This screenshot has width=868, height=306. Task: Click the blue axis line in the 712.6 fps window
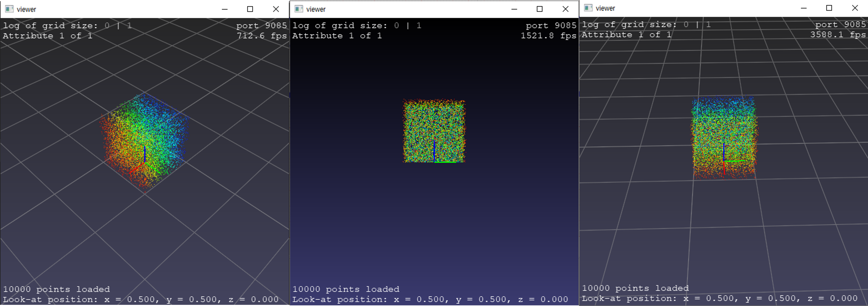pyautogui.click(x=145, y=154)
